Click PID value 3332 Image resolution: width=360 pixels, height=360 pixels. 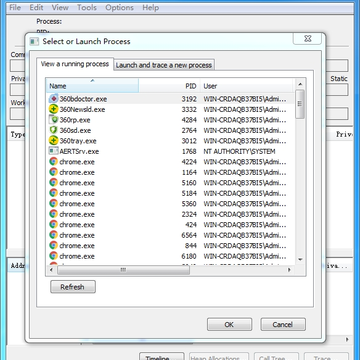click(189, 109)
